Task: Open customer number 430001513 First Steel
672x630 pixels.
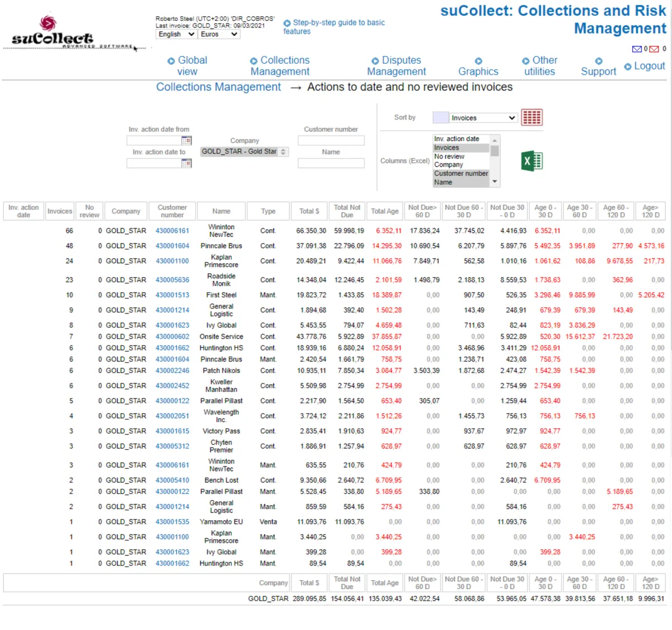Action: tap(172, 295)
